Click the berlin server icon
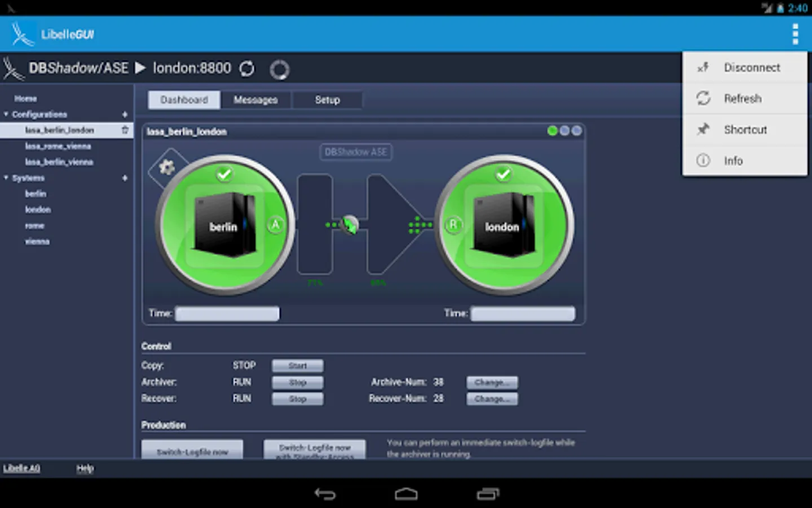Screen dimensions: 812x508 point(224,226)
